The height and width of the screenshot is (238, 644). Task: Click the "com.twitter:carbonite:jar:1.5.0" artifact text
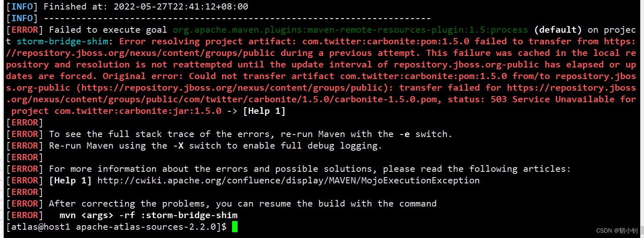[138, 111]
